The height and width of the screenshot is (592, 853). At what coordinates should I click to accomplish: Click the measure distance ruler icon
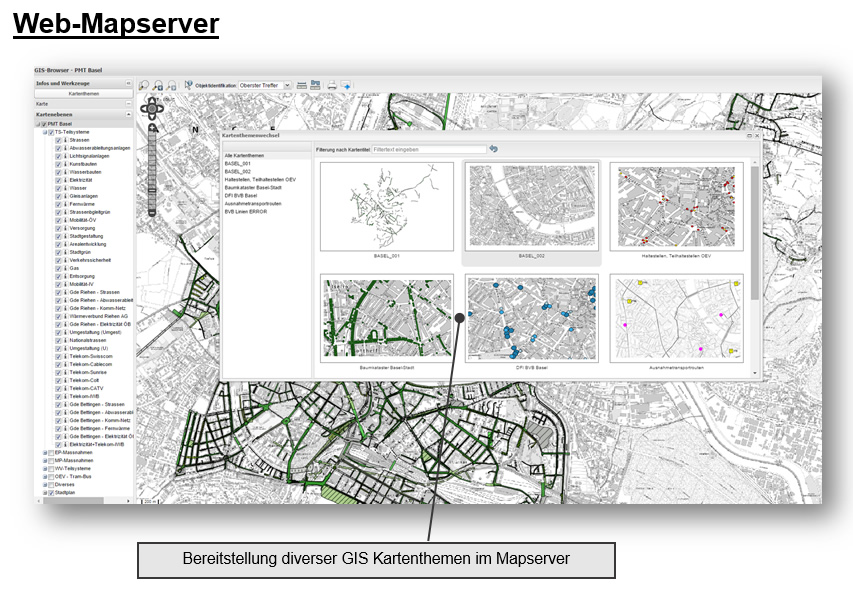coord(301,86)
